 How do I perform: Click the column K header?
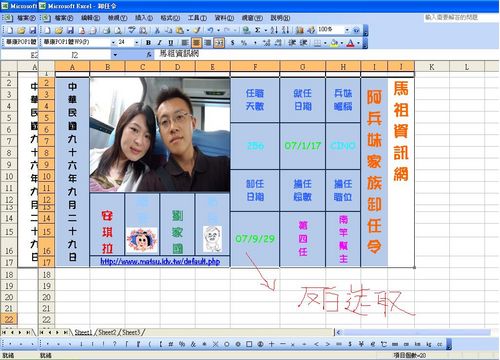432,67
